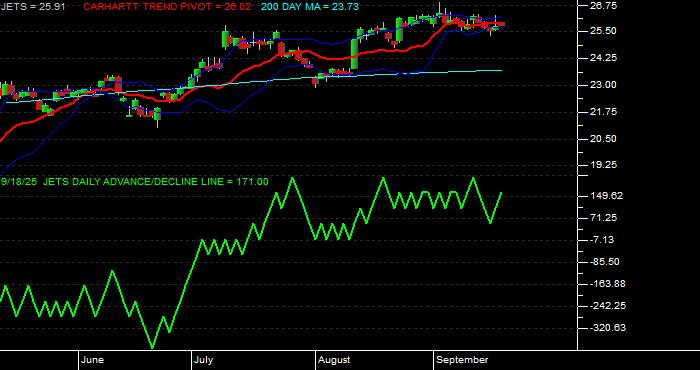Select the 19.25 price axis value
The image size is (700, 370).
pos(604,165)
